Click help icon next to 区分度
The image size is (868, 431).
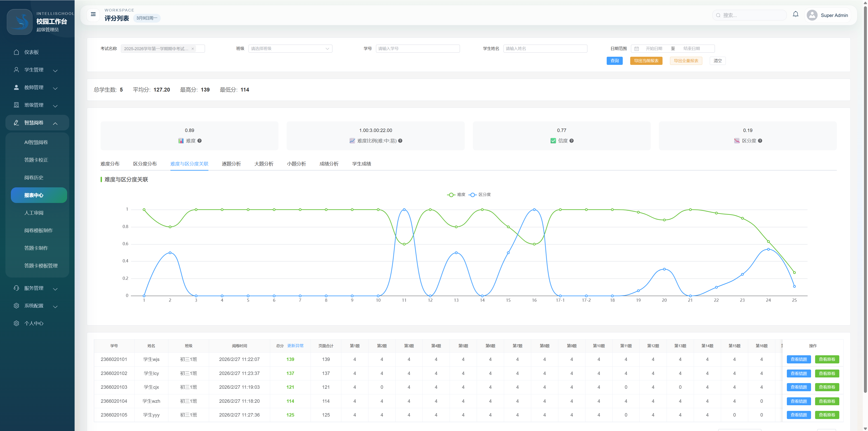pos(760,141)
